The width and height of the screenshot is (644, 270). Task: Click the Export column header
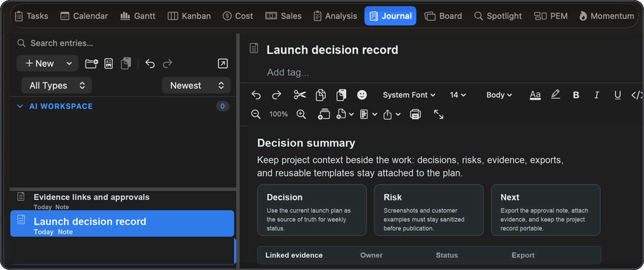(x=523, y=255)
